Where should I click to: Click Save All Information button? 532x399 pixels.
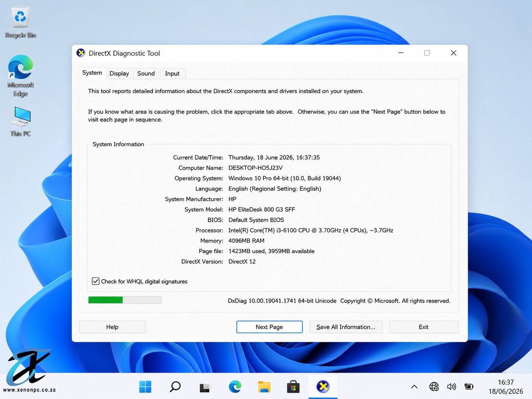click(346, 327)
